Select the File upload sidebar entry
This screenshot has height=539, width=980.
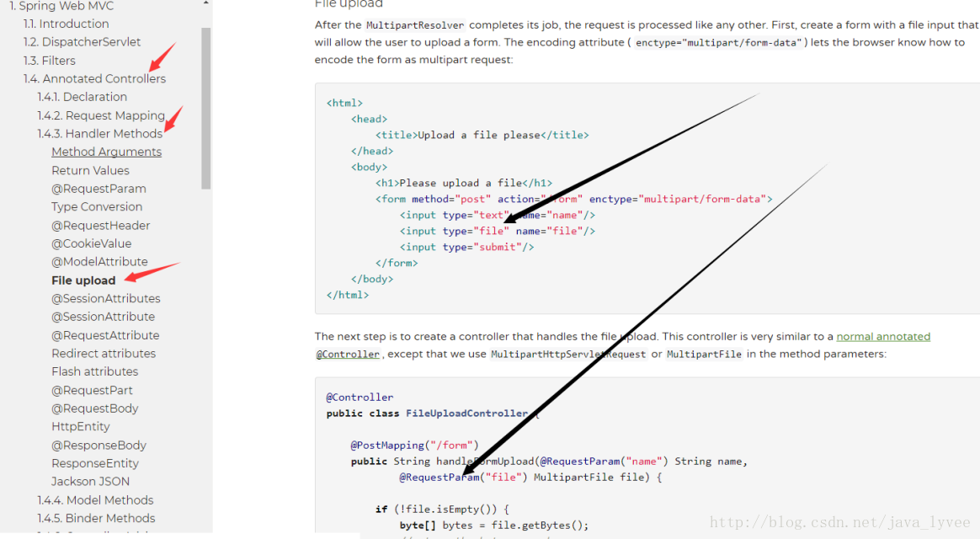(x=83, y=280)
